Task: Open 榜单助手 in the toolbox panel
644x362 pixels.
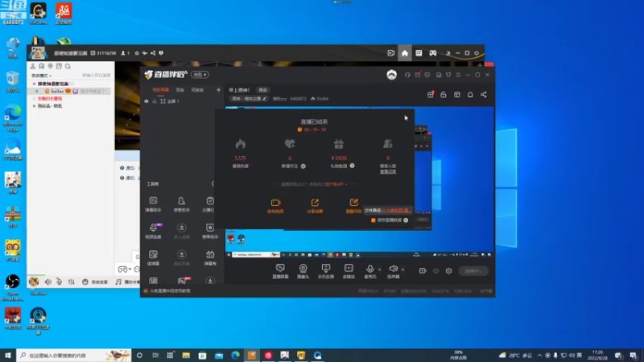Action: tap(210, 231)
